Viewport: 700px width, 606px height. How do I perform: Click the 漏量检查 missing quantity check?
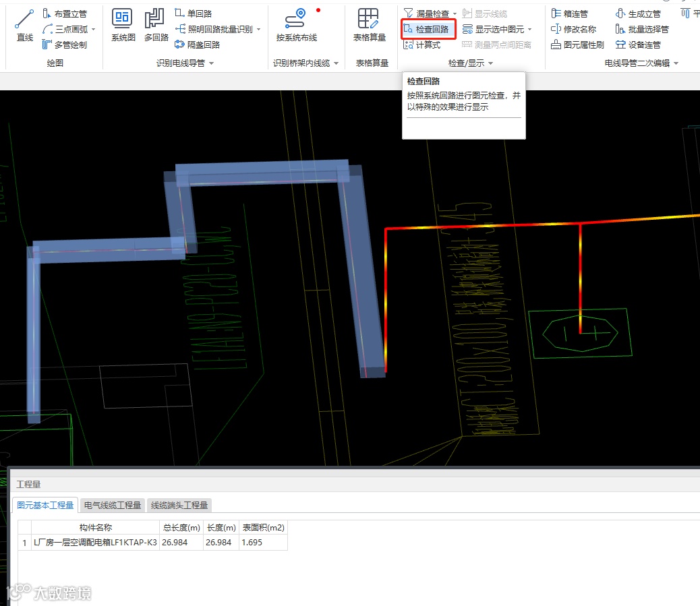427,14
